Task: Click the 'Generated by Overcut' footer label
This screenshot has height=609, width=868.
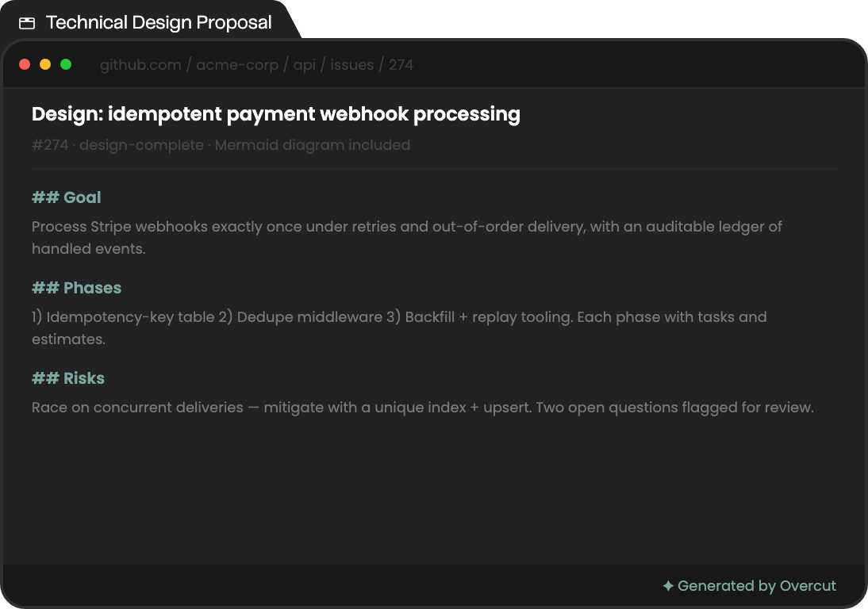Action: coord(756,586)
